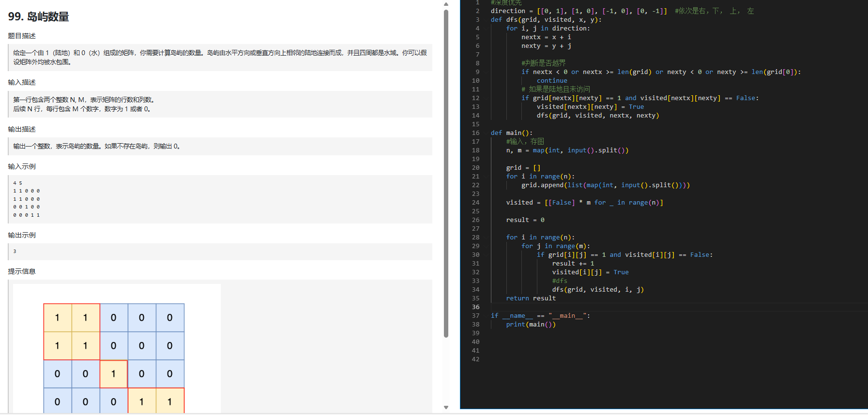Click the 'continue' statement in the code
Image resolution: width=868 pixels, height=415 pixels.
point(552,81)
